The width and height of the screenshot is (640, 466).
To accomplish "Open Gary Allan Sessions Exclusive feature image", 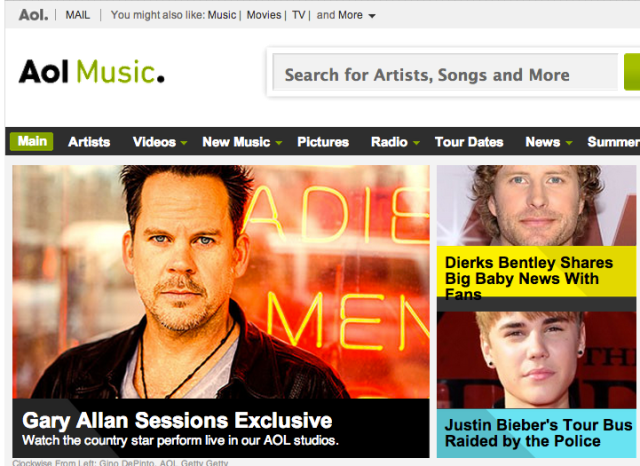I will tap(221, 282).
